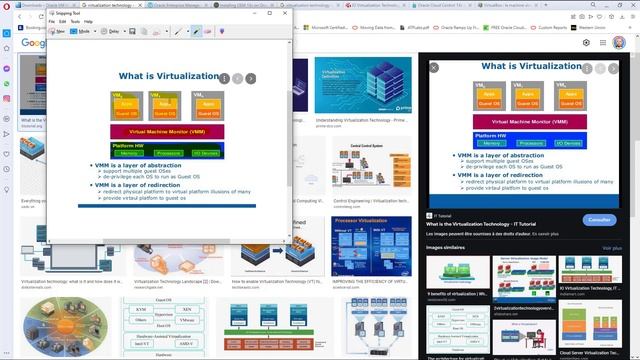Open the Google apps grid icon
640x360 pixels.
pos(603,43)
